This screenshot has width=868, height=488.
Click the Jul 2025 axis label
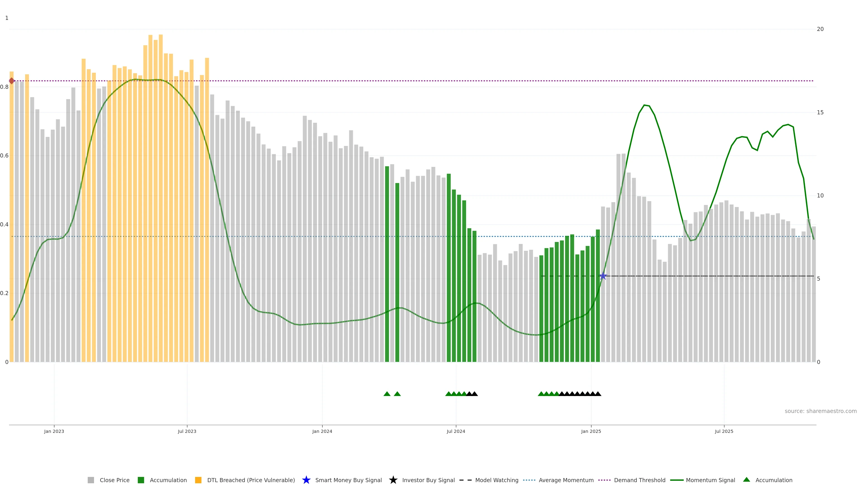coord(724,431)
